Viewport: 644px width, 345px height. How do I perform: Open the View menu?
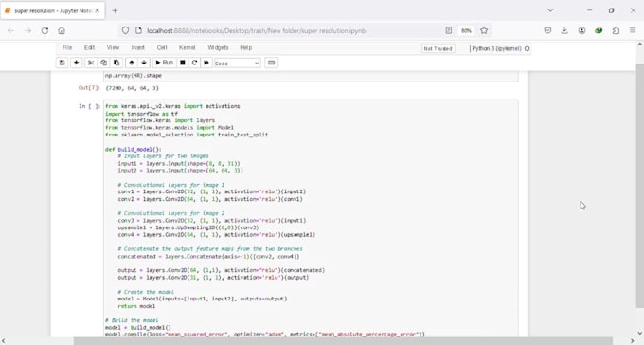(x=113, y=47)
